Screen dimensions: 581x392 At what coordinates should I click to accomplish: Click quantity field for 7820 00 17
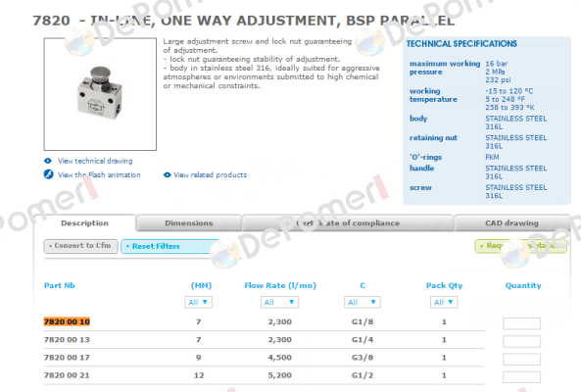(x=521, y=359)
